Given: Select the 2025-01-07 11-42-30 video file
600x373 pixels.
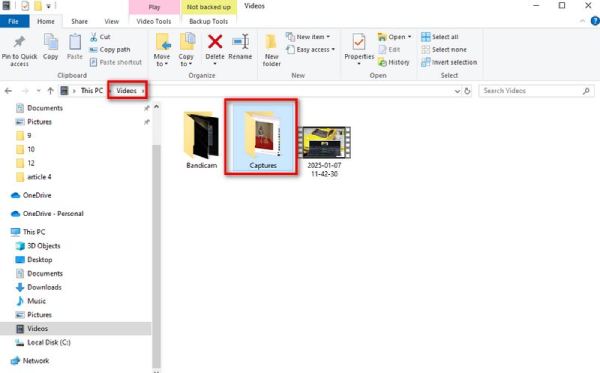Looking at the screenshot, I should (324, 152).
